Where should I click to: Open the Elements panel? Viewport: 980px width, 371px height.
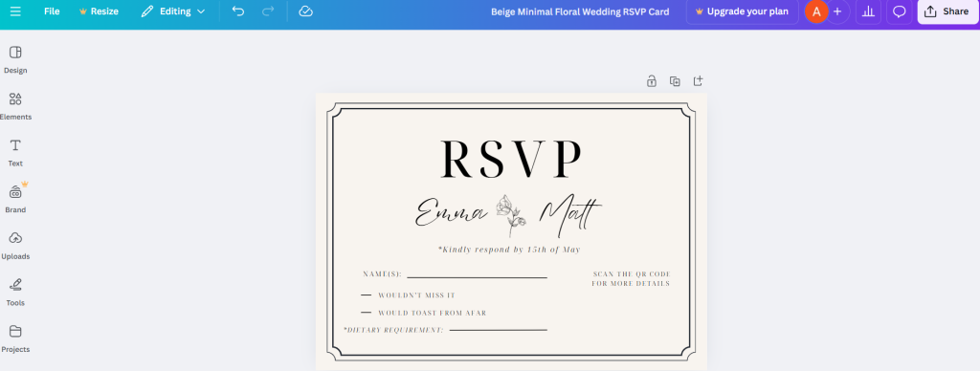[x=15, y=106]
